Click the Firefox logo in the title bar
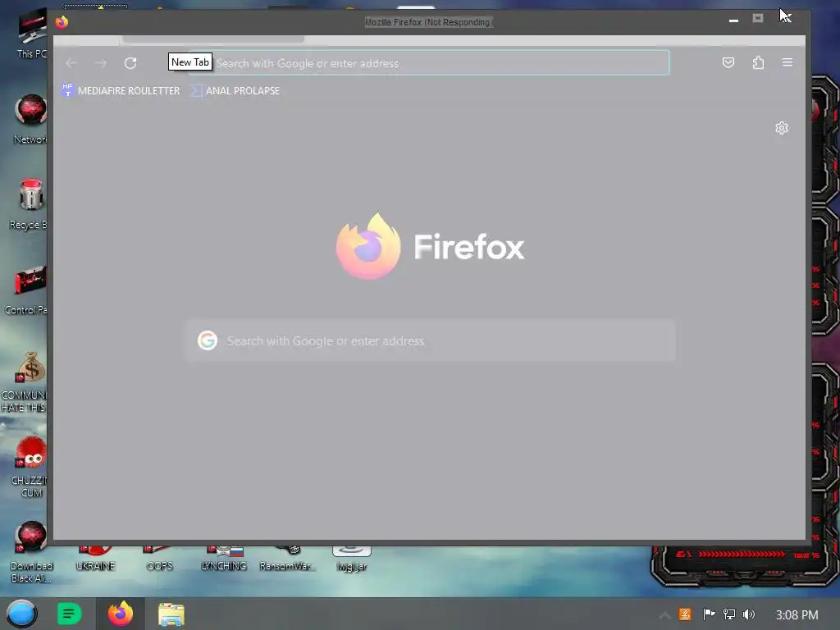The width and height of the screenshot is (840, 630). click(x=62, y=22)
